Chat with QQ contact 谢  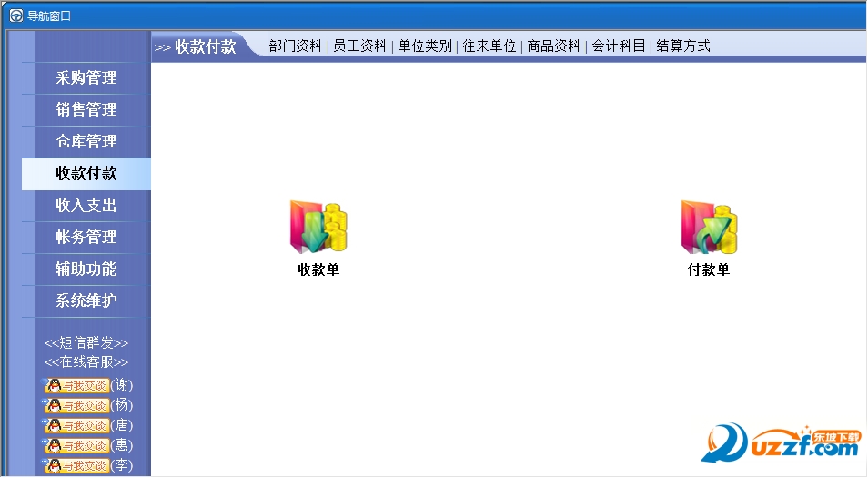click(x=76, y=385)
